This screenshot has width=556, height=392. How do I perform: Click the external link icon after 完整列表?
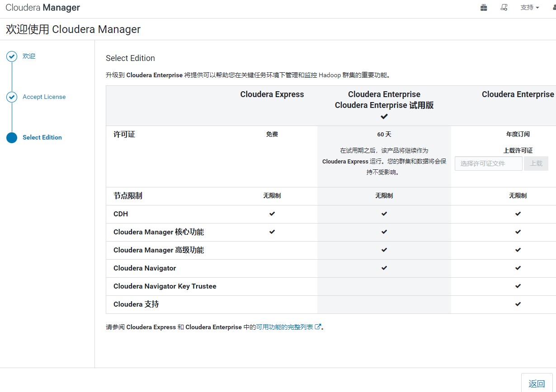point(318,327)
